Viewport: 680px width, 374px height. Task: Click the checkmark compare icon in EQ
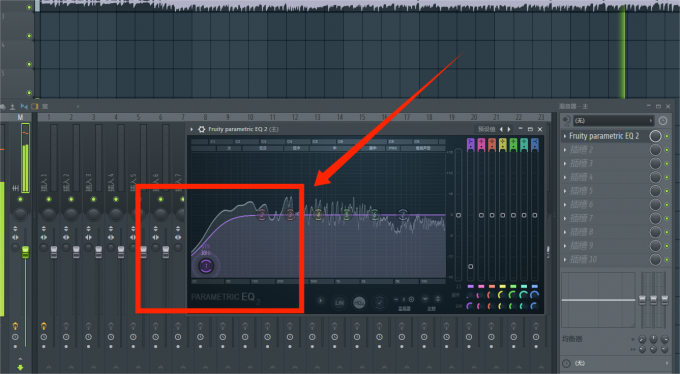point(379,302)
